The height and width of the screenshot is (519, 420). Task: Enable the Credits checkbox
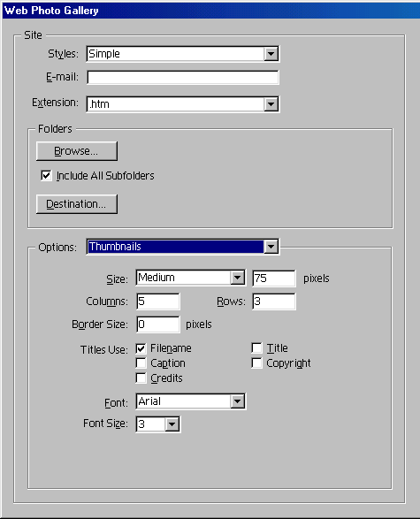click(x=141, y=378)
